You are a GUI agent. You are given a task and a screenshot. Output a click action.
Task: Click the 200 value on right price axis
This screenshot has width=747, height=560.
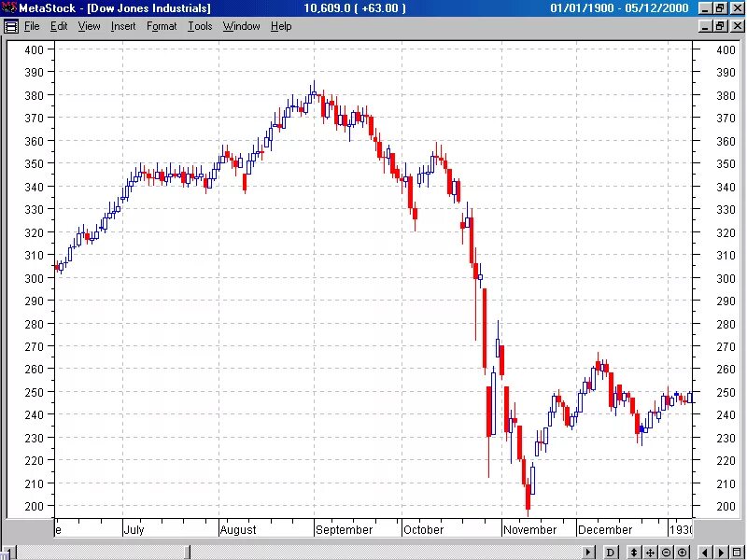point(726,506)
